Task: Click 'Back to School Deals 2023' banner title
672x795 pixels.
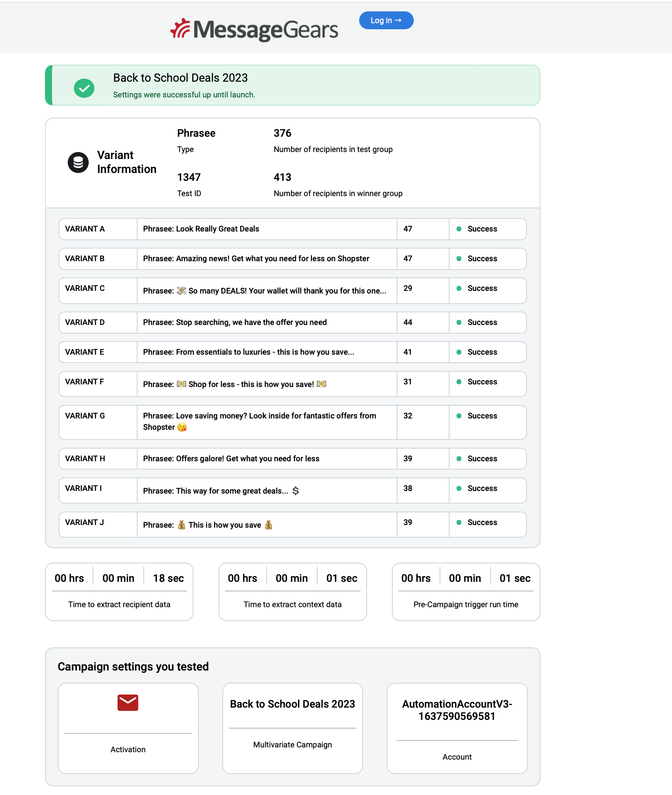Action: (x=180, y=78)
